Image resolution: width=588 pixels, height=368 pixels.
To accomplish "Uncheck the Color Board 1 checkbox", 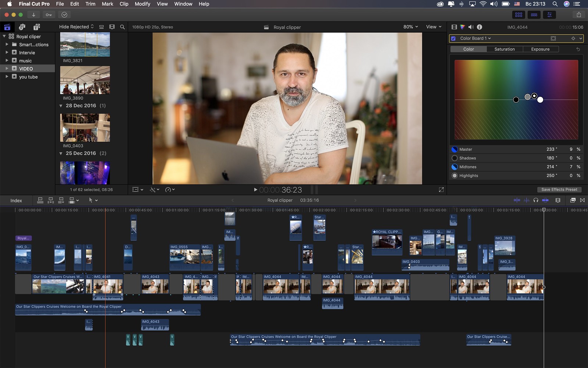I will coord(453,38).
